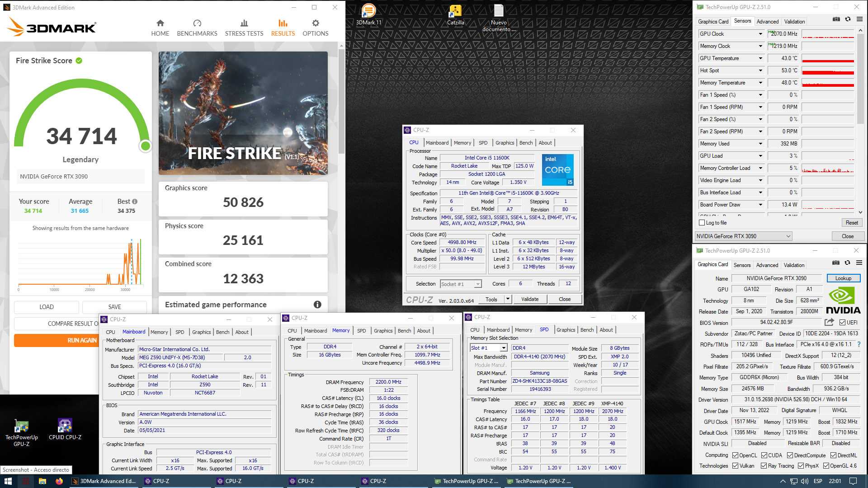The width and height of the screenshot is (868, 488).
Task: Select the RESULTS bar-chart icon in 3DMark
Action: point(283,23)
